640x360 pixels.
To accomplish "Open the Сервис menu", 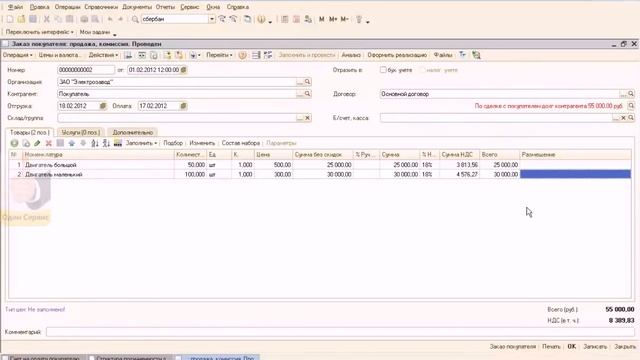I will [190, 7].
